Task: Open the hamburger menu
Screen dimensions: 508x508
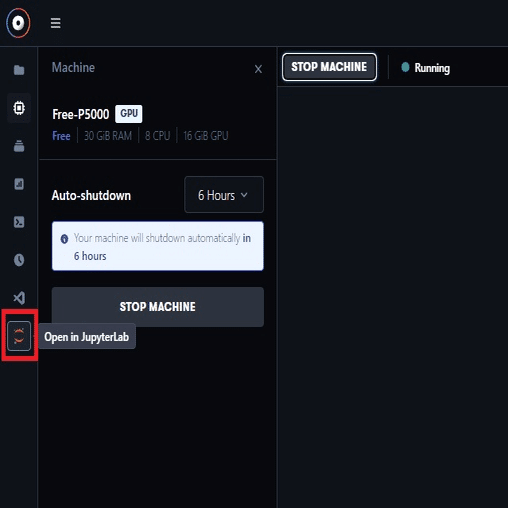Action: click(x=55, y=23)
